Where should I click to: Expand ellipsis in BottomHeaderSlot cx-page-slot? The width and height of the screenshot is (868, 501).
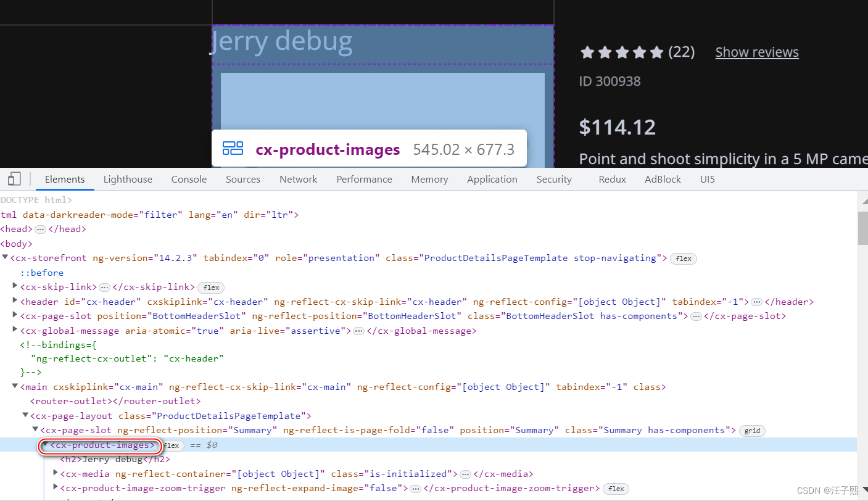coord(696,316)
